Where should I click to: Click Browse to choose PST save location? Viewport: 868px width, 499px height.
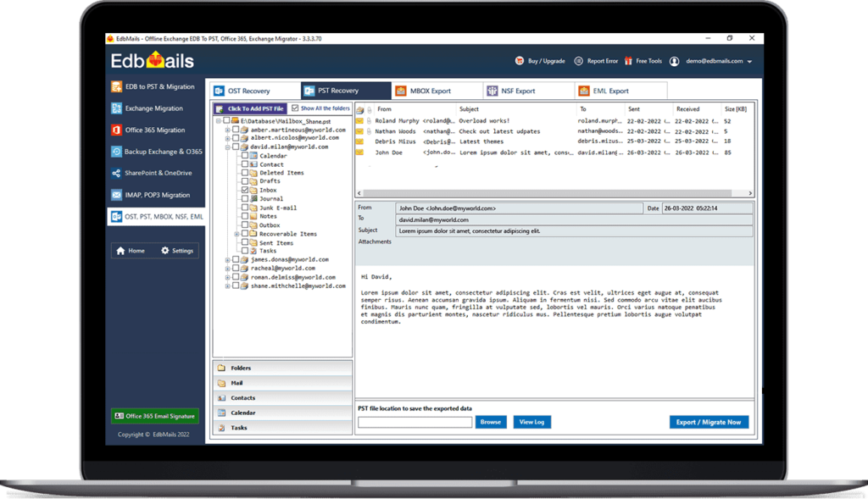tap(491, 421)
